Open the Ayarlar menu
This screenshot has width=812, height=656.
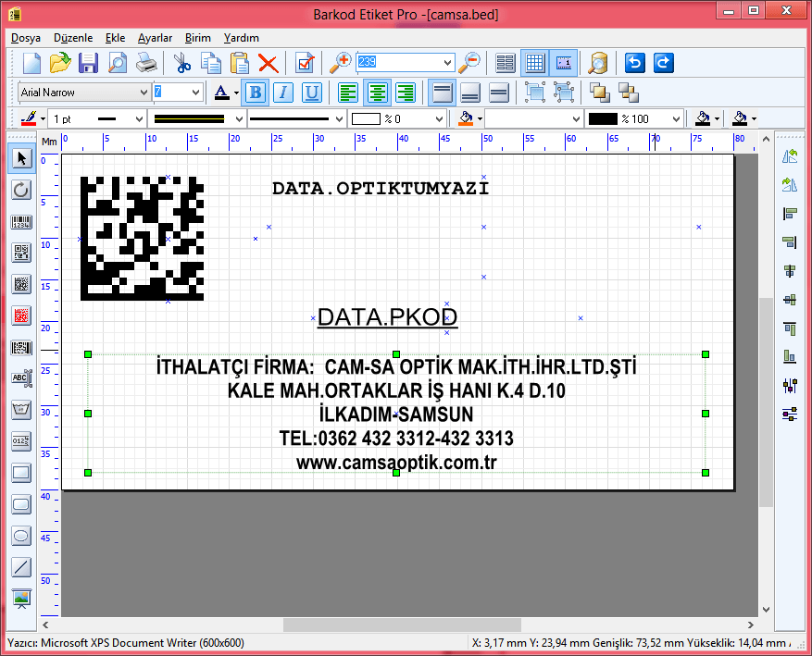[x=155, y=38]
